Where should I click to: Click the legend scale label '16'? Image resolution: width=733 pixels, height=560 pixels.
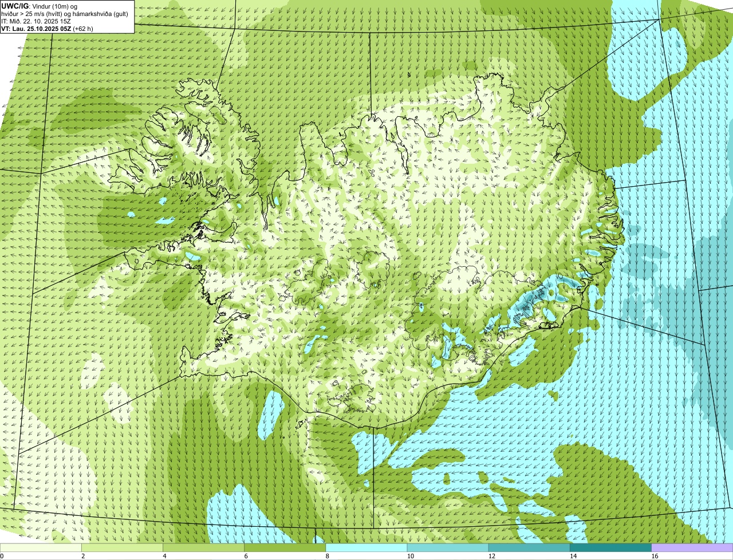654,556
